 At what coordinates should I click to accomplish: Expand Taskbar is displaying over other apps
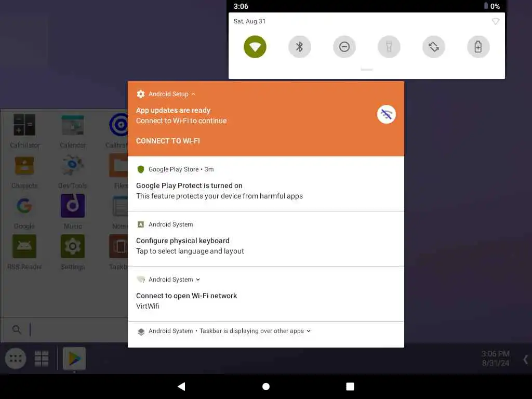point(309,331)
